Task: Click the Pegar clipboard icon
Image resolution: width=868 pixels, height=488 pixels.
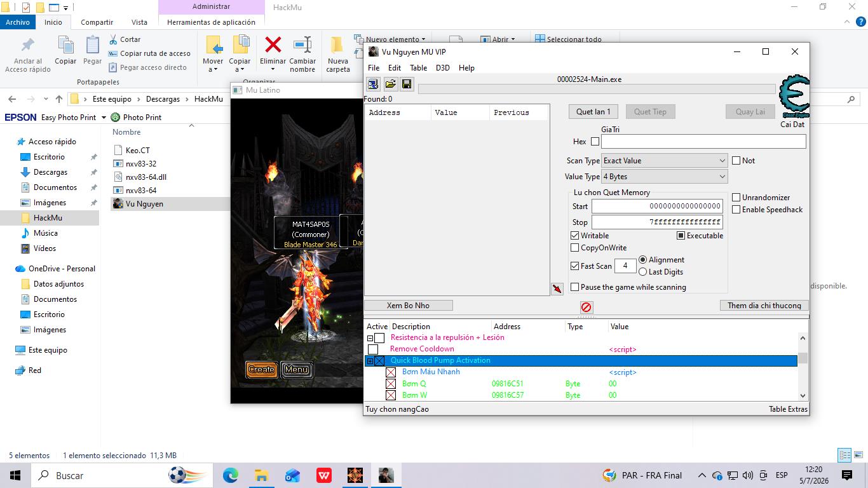Action: 92,46
